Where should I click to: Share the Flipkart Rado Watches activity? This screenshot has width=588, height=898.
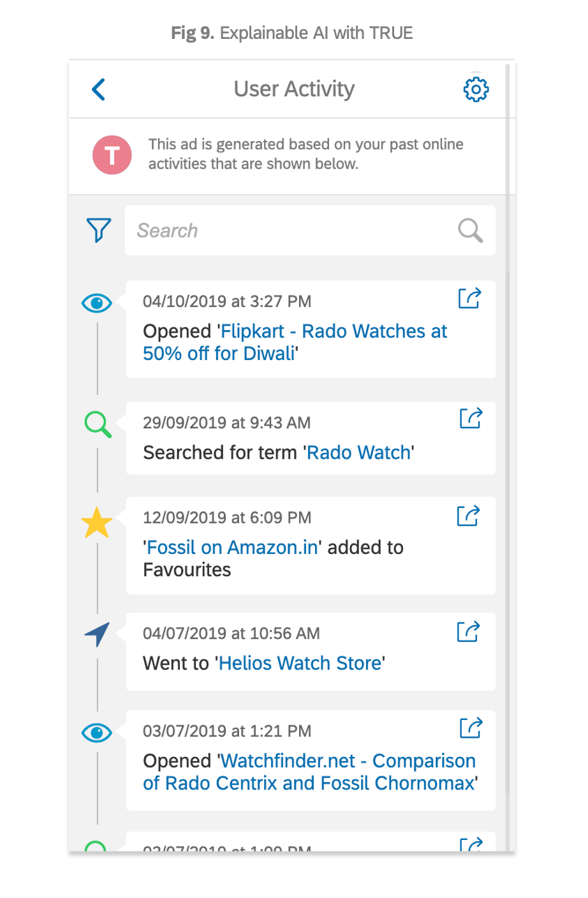(469, 298)
